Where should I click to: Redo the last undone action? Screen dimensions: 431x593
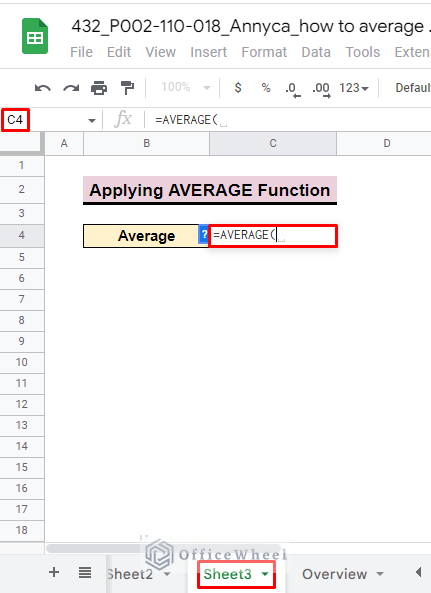71,88
